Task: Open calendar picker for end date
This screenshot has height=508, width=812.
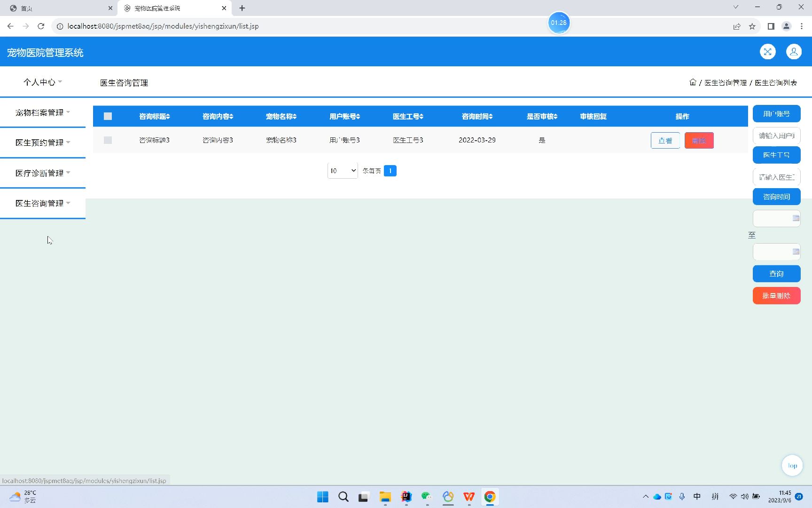Action: (x=796, y=252)
